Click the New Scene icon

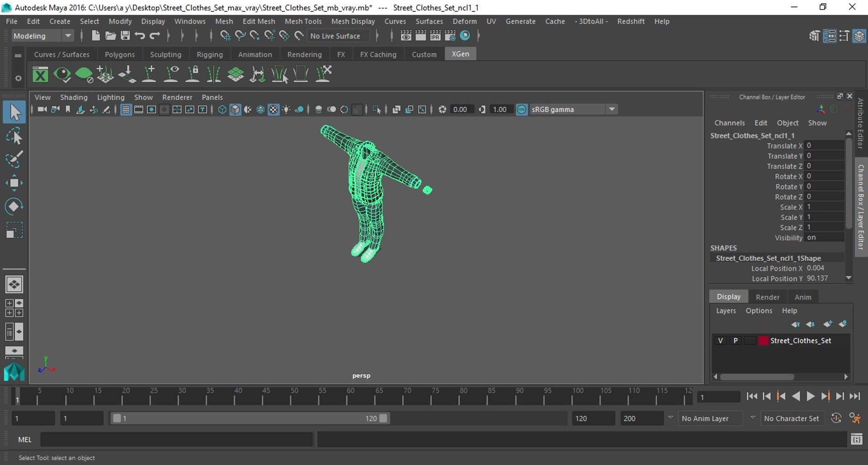95,36
